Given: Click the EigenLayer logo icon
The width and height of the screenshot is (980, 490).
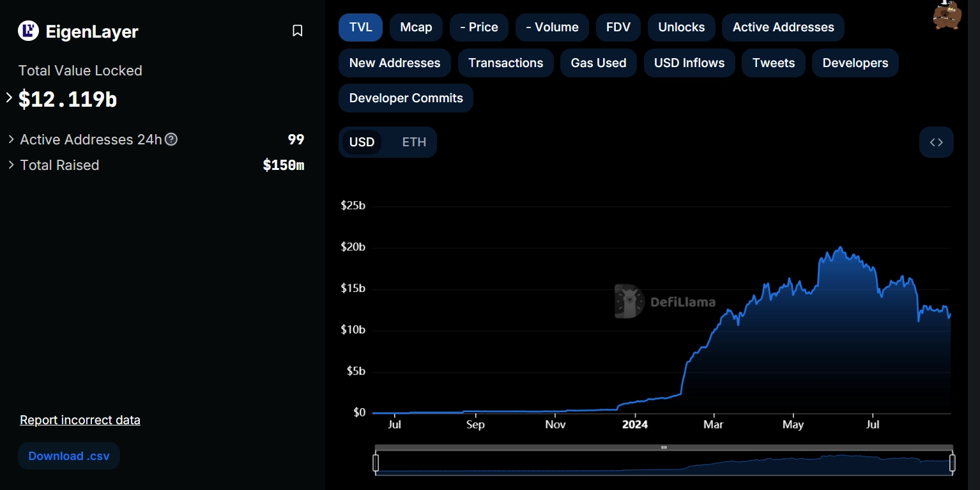Looking at the screenshot, I should click(28, 31).
